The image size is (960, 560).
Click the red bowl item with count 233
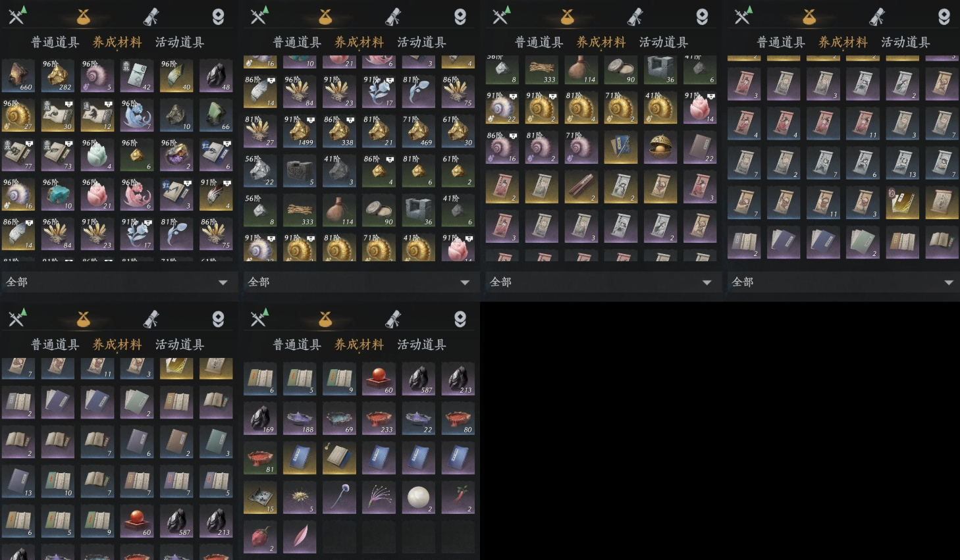(x=379, y=419)
